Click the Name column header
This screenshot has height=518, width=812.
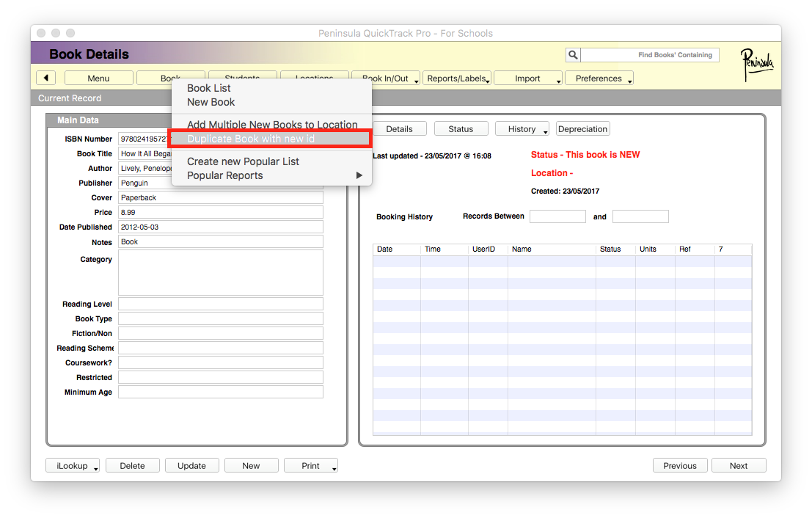(552, 249)
